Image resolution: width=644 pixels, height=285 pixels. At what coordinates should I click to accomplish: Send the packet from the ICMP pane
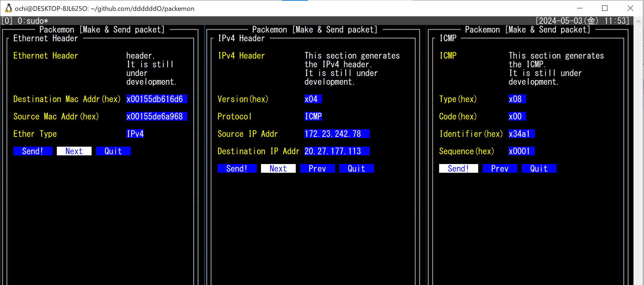pos(458,168)
